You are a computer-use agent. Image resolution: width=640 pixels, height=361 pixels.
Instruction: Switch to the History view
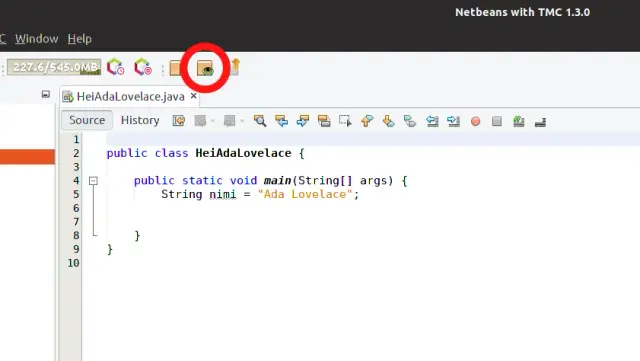(140, 120)
